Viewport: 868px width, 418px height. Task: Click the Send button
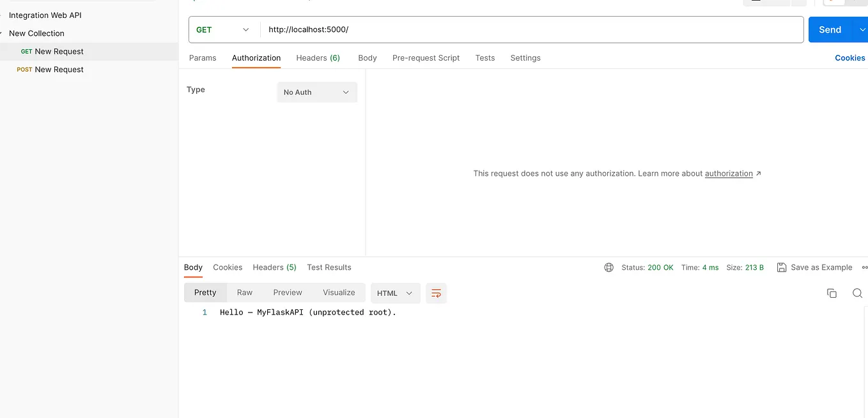(x=829, y=29)
